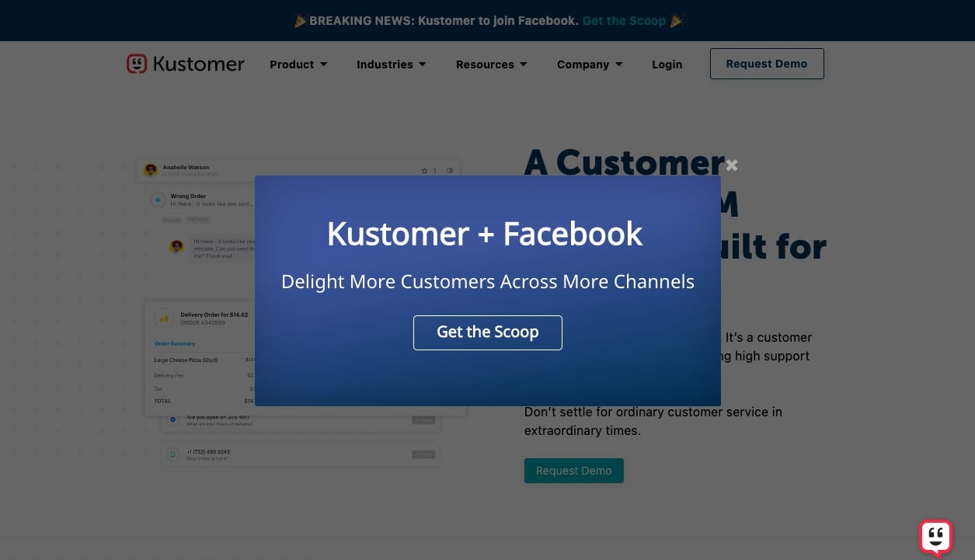Viewport: 975px width, 560px height.
Task: Expand the Resources menu
Action: click(491, 64)
